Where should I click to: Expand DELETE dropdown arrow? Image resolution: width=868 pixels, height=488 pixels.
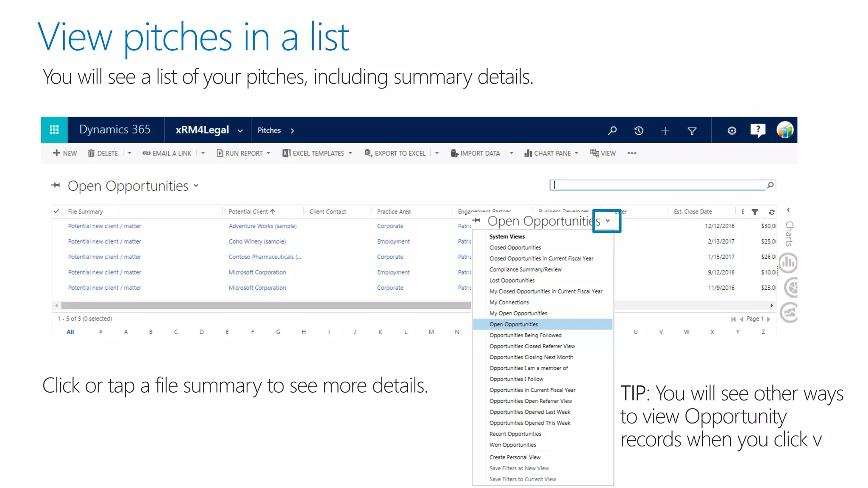click(130, 153)
